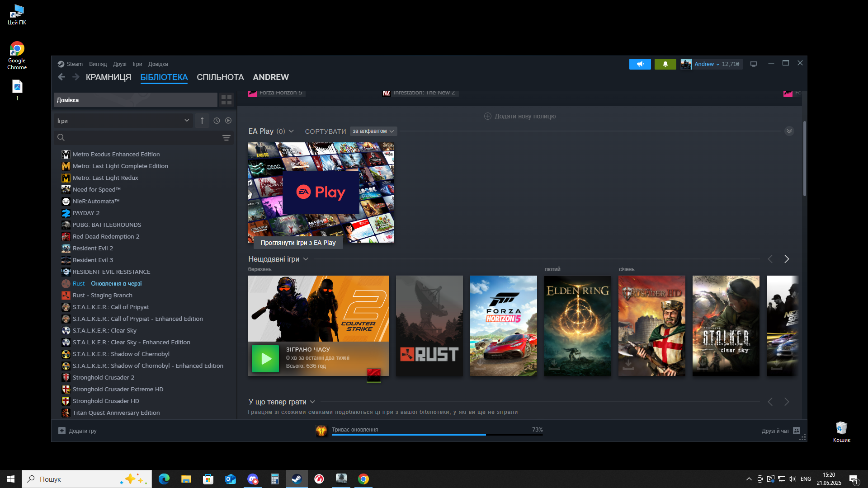Click the green Play button for Counter-Strike 2
The image size is (868, 488).
[x=265, y=359]
